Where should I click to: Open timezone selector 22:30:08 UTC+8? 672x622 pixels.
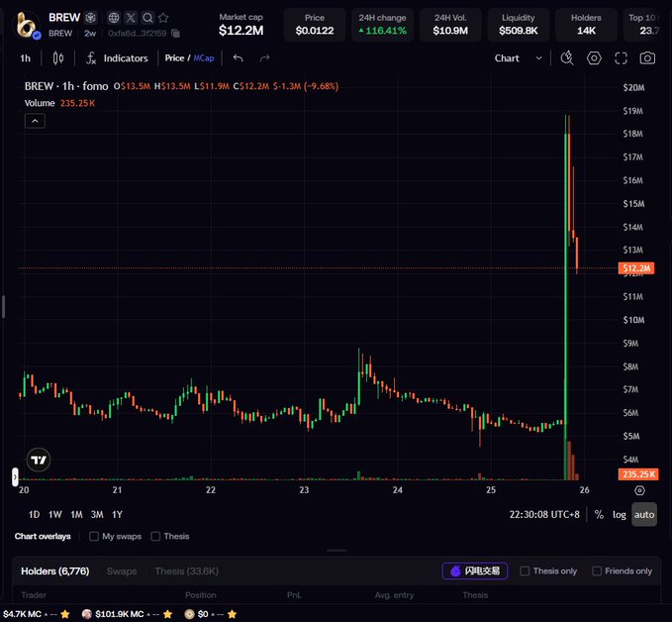point(544,514)
